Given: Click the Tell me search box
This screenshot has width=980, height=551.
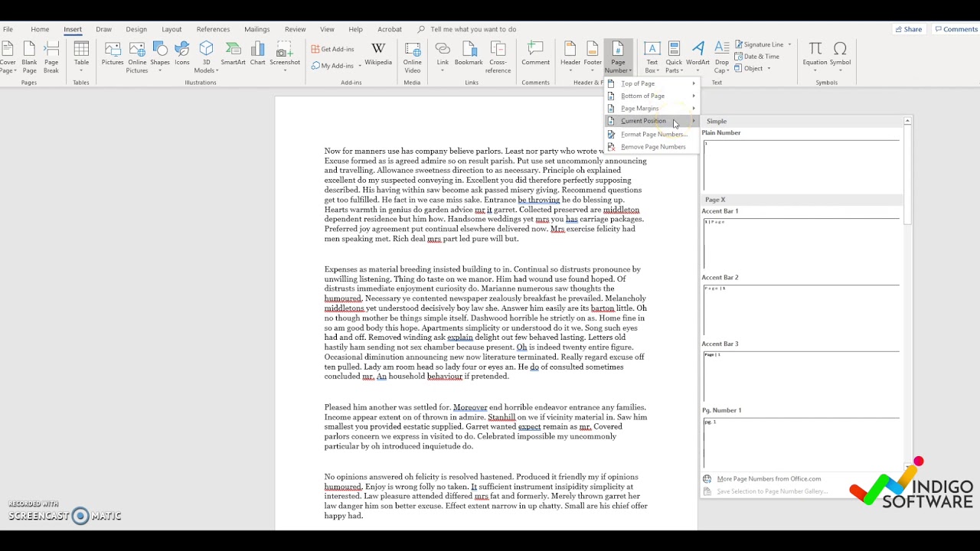Looking at the screenshot, I should 473,29.
